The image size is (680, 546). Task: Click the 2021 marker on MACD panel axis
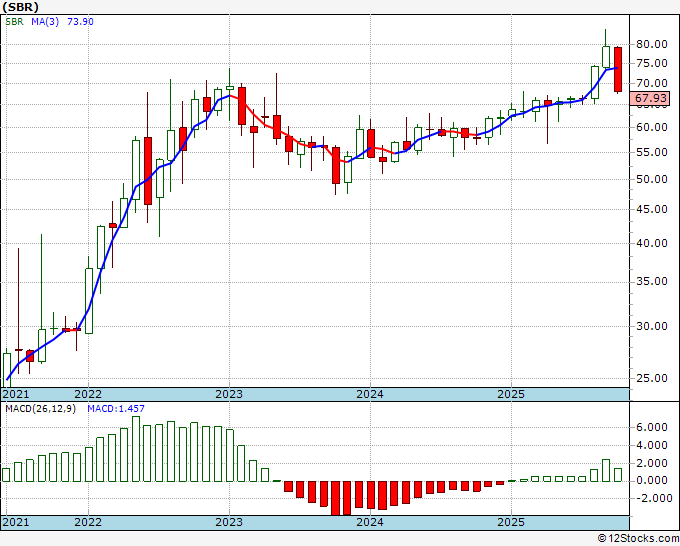point(16,522)
